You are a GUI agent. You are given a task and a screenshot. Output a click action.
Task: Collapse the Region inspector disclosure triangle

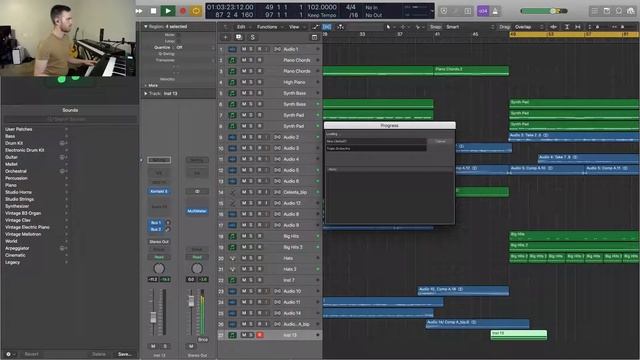145,27
